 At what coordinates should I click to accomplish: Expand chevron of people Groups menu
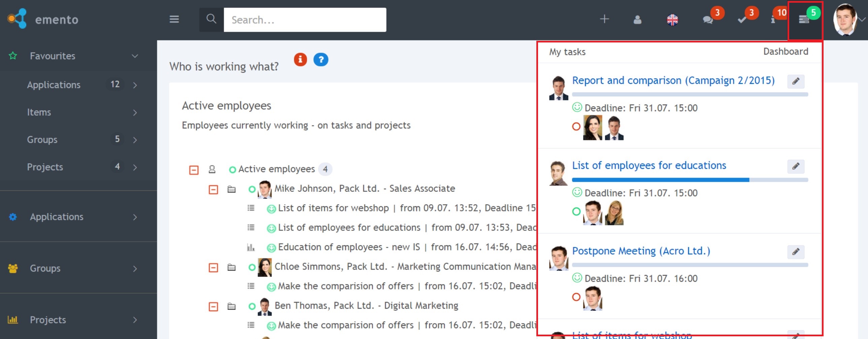135,269
